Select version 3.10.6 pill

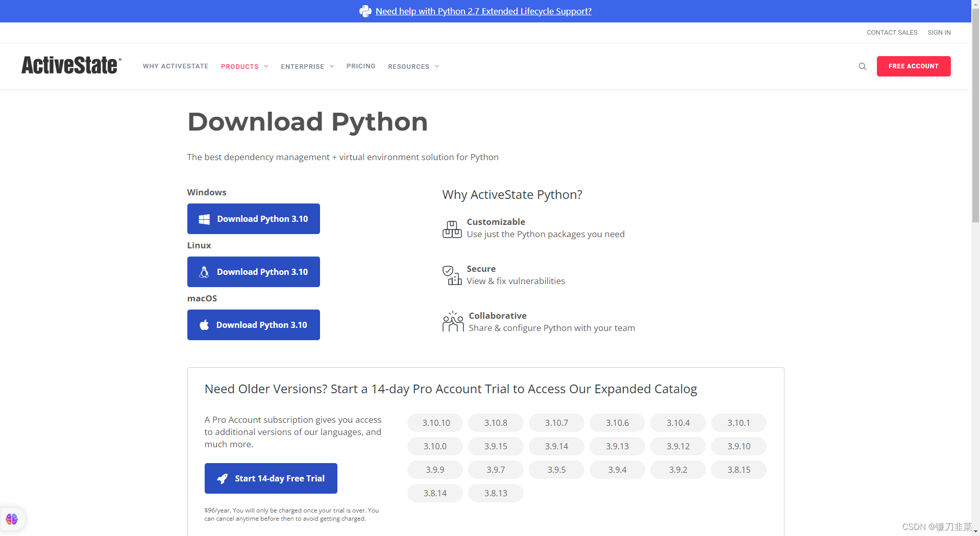(617, 423)
